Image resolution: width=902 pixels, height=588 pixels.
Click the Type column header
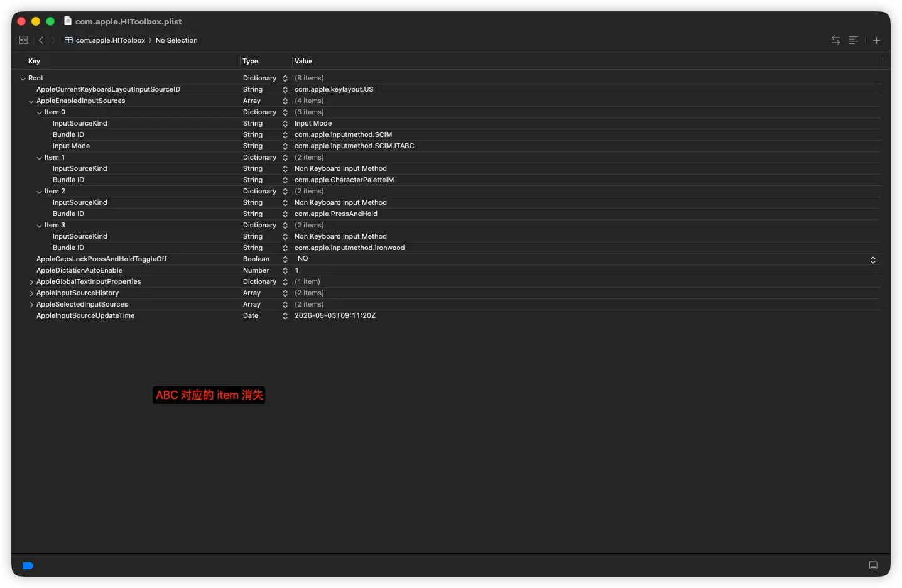pos(250,61)
